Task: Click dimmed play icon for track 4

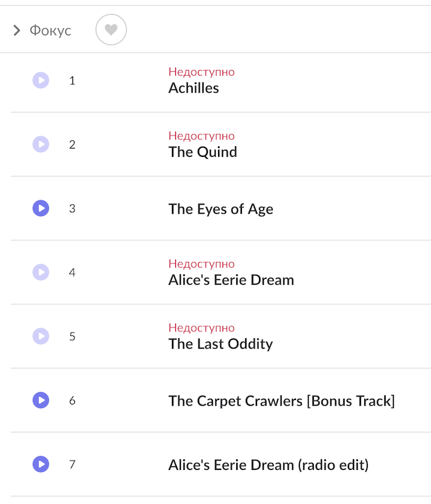Action: point(41,272)
